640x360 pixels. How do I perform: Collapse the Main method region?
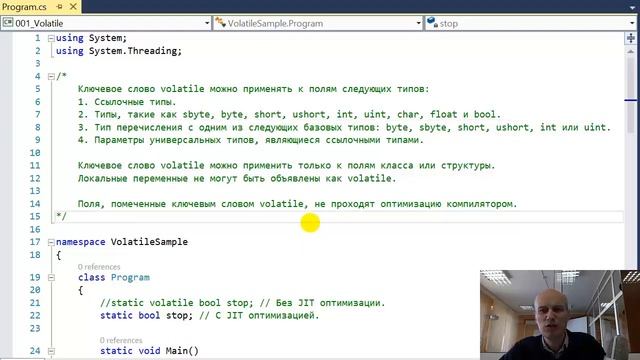coord(51,351)
